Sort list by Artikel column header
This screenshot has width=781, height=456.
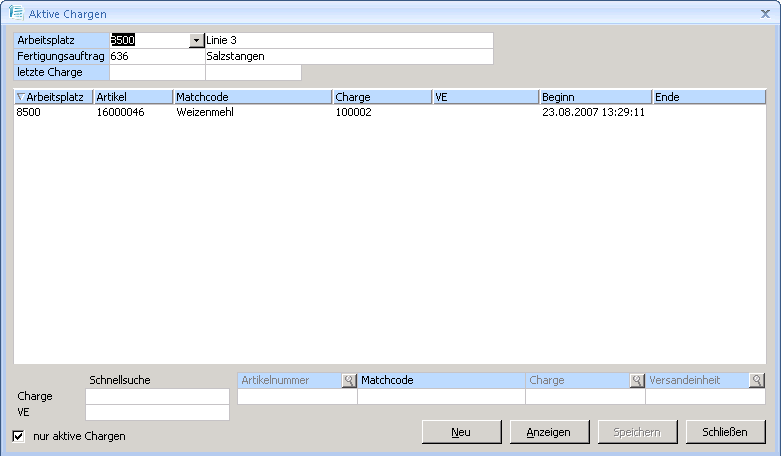click(x=133, y=97)
